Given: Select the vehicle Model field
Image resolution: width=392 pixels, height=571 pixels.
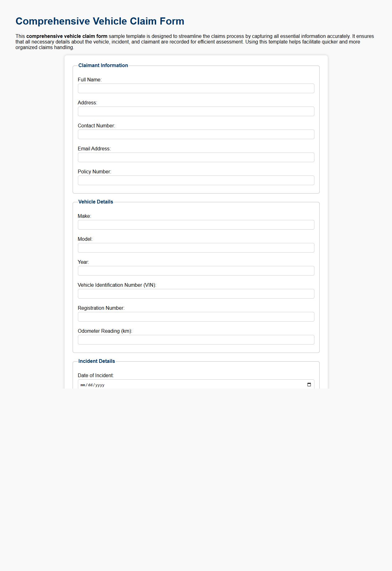Looking at the screenshot, I should coord(196,248).
